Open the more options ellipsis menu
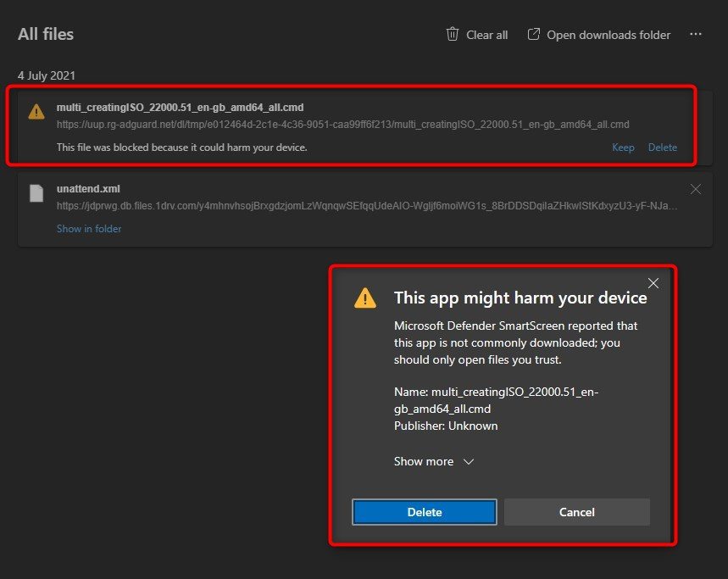This screenshot has width=728, height=579. [x=695, y=35]
